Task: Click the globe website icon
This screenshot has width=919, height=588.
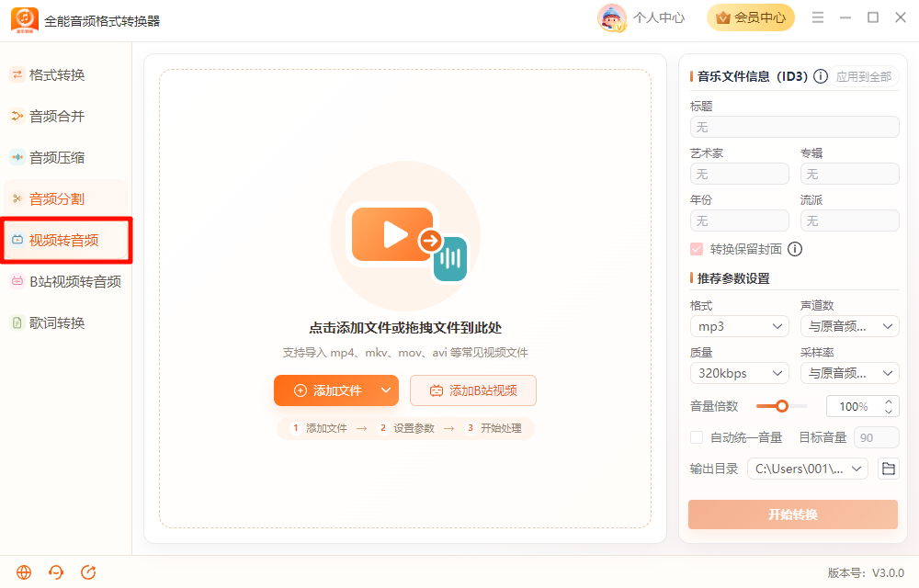Action: pos(24,572)
